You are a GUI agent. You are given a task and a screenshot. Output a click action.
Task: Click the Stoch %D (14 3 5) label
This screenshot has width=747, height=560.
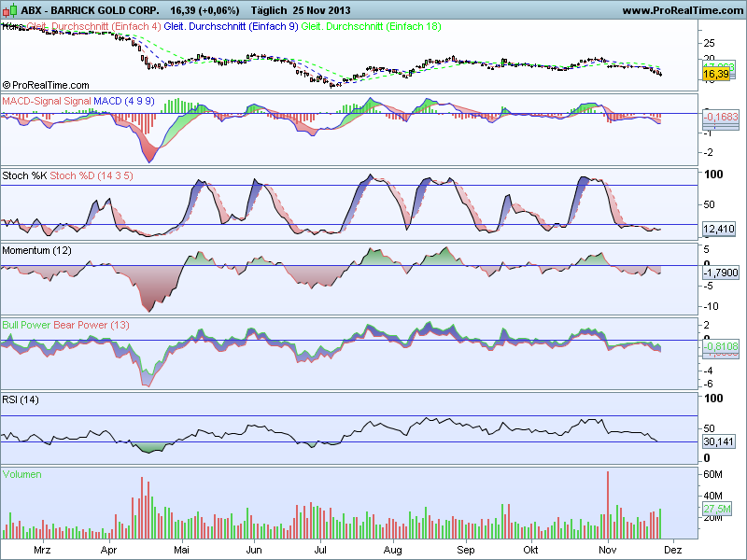tap(92, 175)
